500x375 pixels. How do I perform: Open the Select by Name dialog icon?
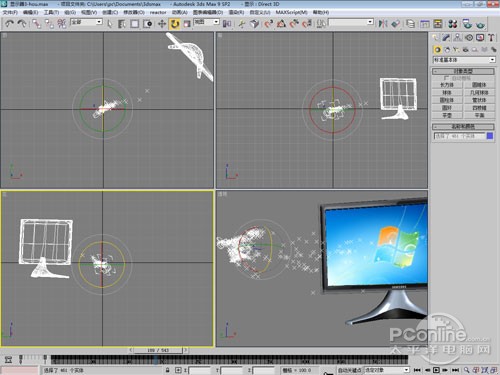click(x=122, y=24)
